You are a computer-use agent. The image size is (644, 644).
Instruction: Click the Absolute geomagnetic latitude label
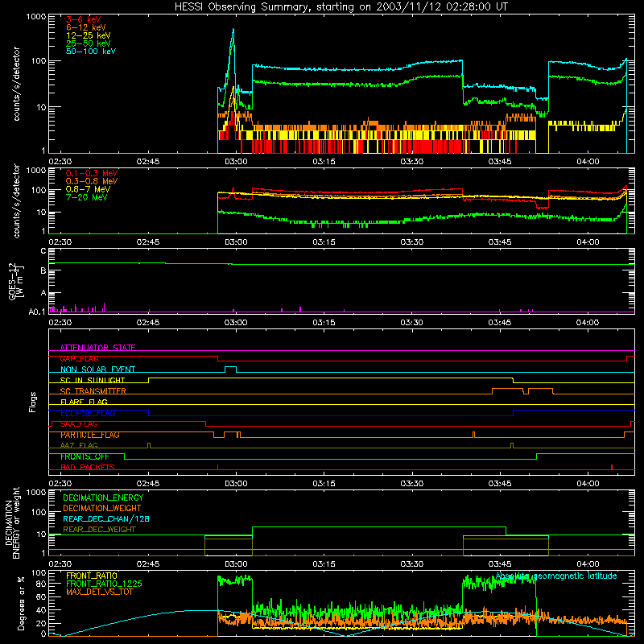click(556, 576)
